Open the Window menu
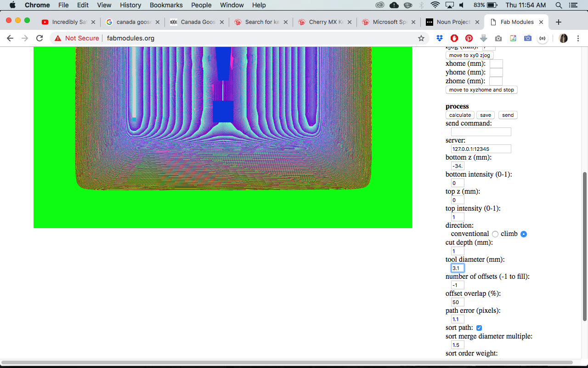Viewport: 588px width, 368px height. pyautogui.click(x=232, y=5)
